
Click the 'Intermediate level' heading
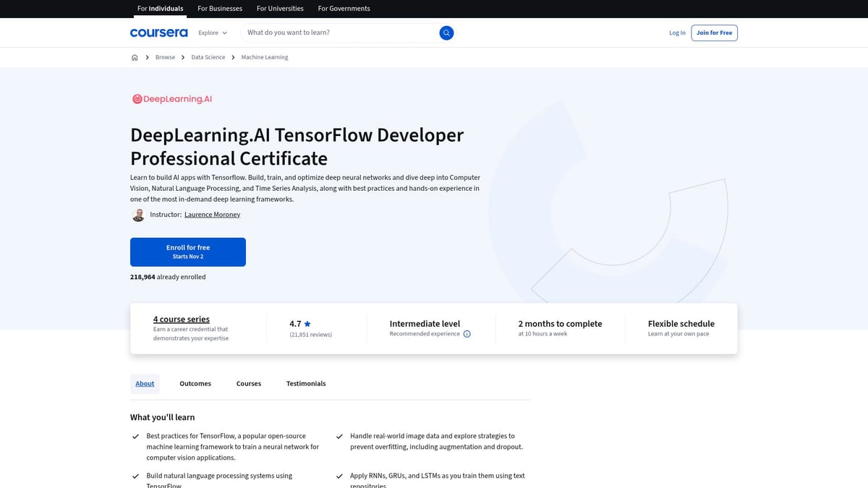pyautogui.click(x=425, y=324)
